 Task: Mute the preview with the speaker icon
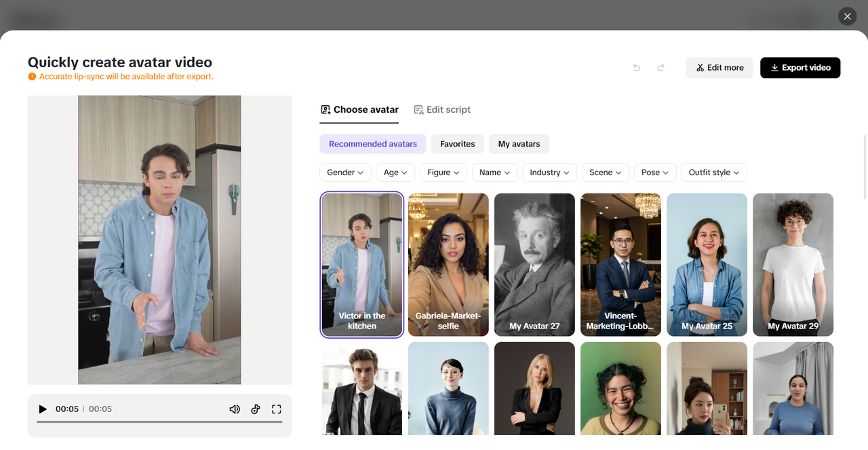[x=235, y=409]
